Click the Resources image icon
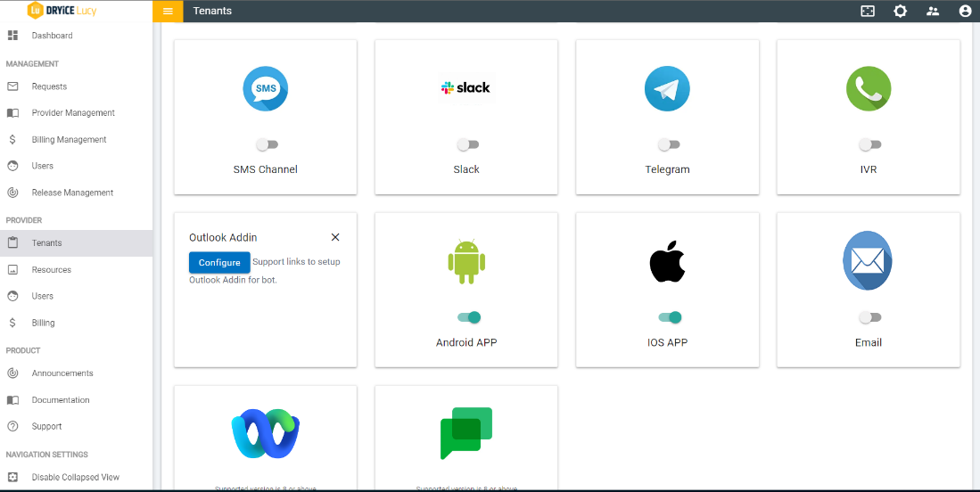Viewport: 980px width, 492px height. pos(12,270)
